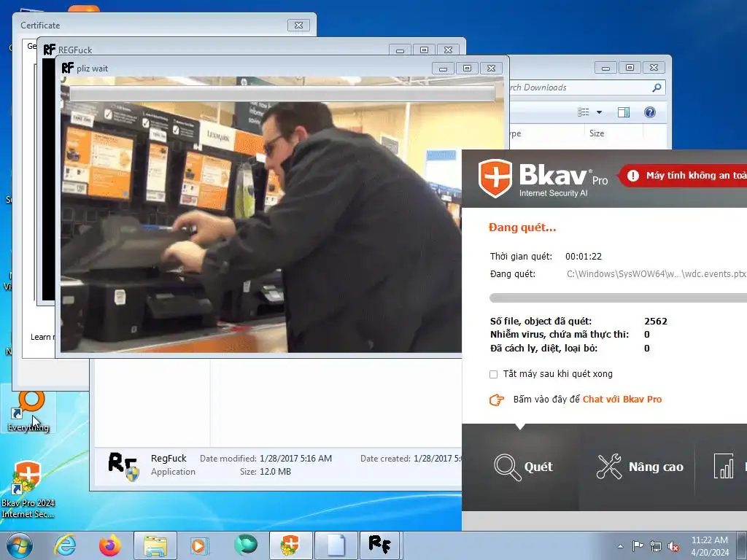Click the scan time 00:01:22
This screenshot has width=747, height=560.
584,257
